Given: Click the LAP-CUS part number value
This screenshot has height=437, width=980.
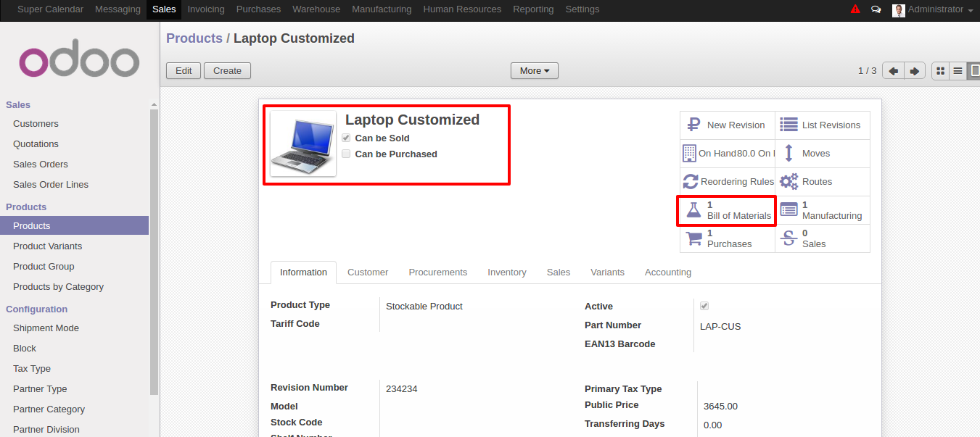Looking at the screenshot, I should pos(720,327).
